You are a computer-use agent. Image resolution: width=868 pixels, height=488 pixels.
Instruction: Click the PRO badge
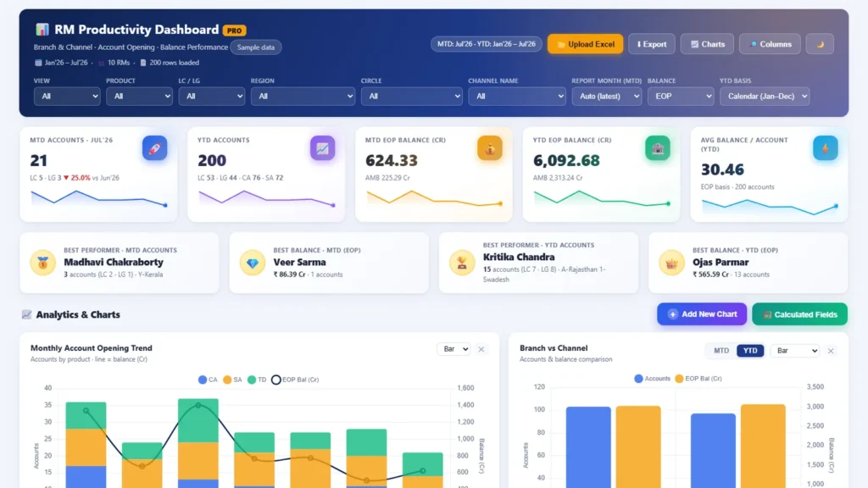click(234, 30)
